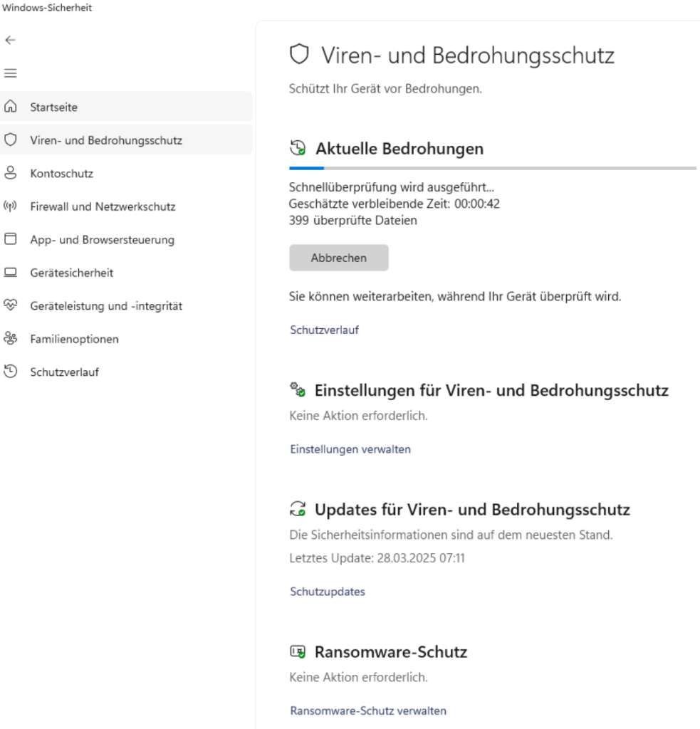This screenshot has height=729, width=700.
Task: Open Schutzupdates link
Action: pos(327,591)
